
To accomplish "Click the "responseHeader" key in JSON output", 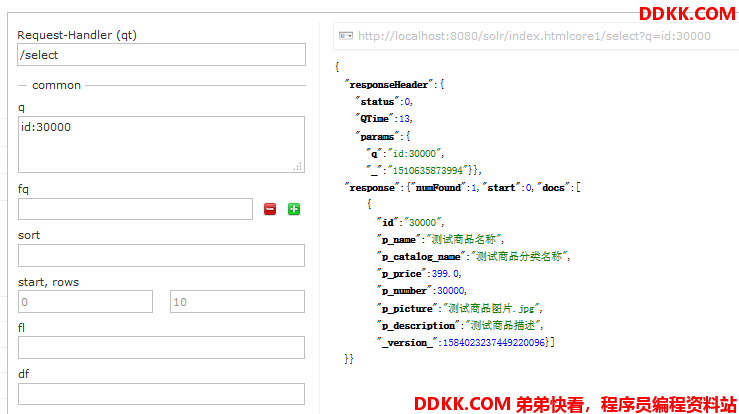I will [389, 85].
